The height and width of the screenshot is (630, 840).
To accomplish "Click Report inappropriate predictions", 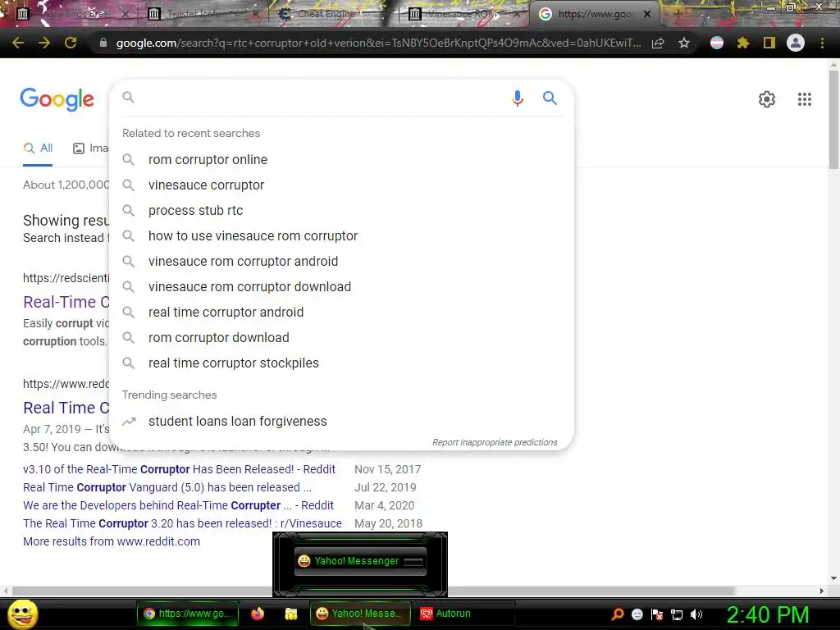I will pyautogui.click(x=495, y=442).
